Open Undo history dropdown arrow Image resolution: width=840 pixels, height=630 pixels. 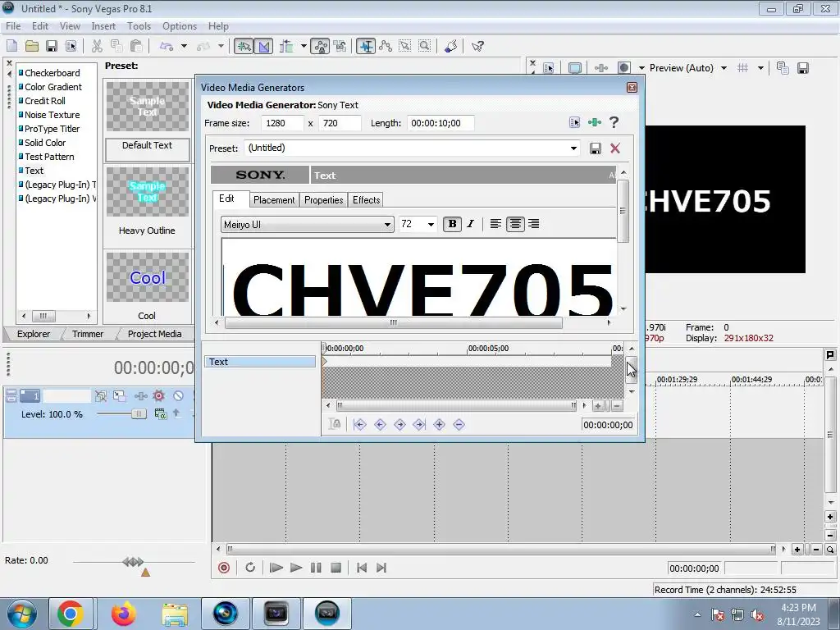coord(184,46)
